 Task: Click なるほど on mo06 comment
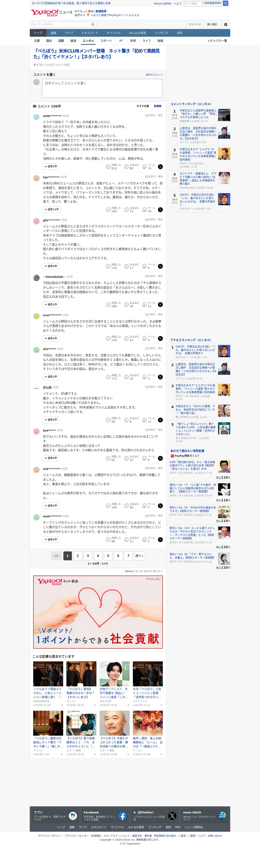[x=131, y=167]
